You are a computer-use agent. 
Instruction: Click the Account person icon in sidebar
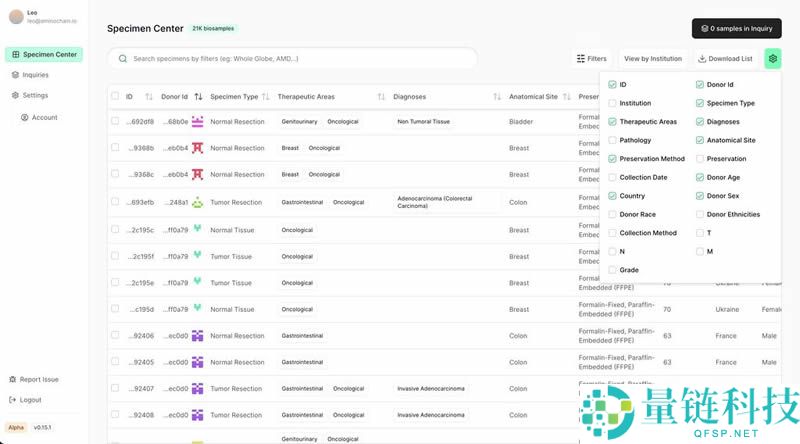24,117
